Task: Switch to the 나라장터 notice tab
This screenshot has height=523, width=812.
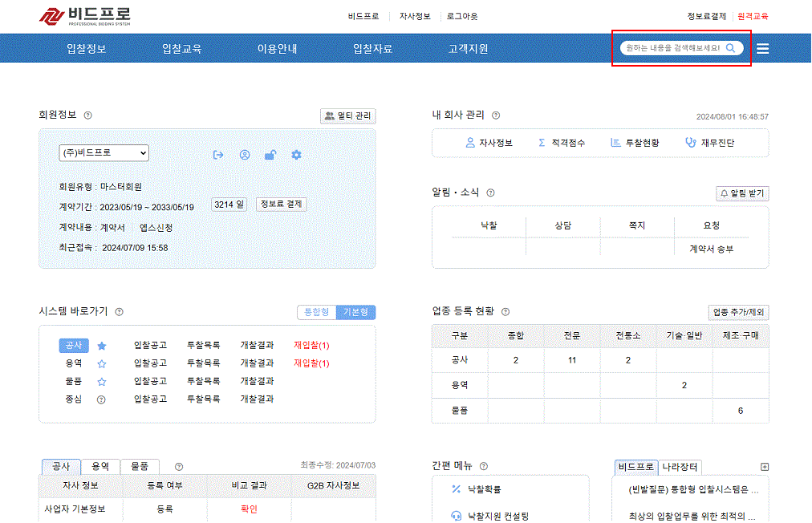Action: (680, 467)
